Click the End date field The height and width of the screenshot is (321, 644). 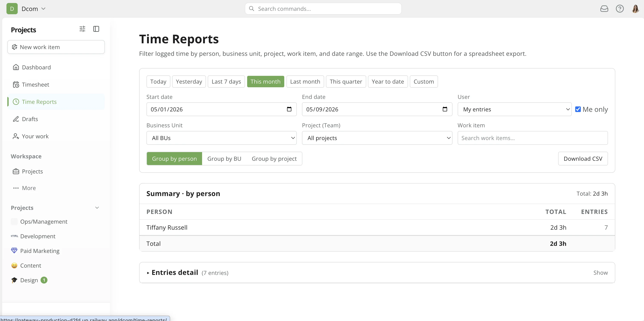377,109
